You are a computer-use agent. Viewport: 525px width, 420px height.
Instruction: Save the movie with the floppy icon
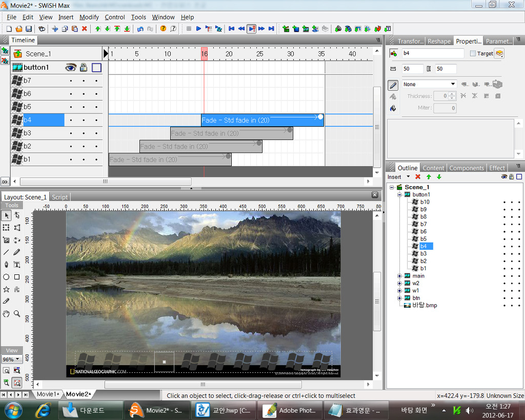29,29
